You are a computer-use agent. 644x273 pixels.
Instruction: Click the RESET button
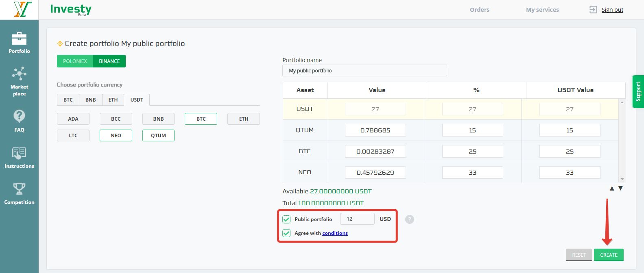pyautogui.click(x=579, y=255)
